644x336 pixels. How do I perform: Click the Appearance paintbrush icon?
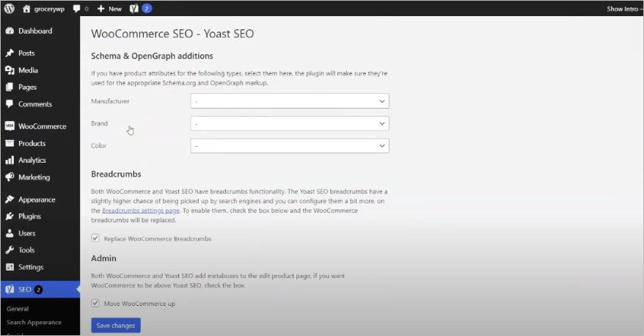point(10,200)
